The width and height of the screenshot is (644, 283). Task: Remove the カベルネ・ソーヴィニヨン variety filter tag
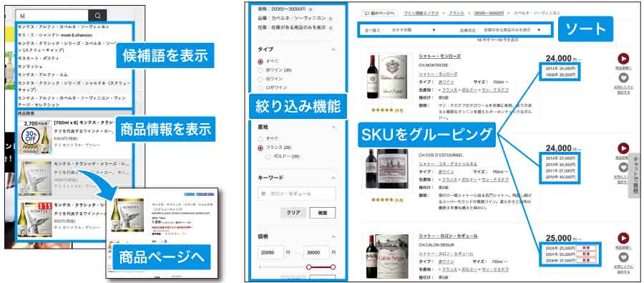tap(330, 19)
